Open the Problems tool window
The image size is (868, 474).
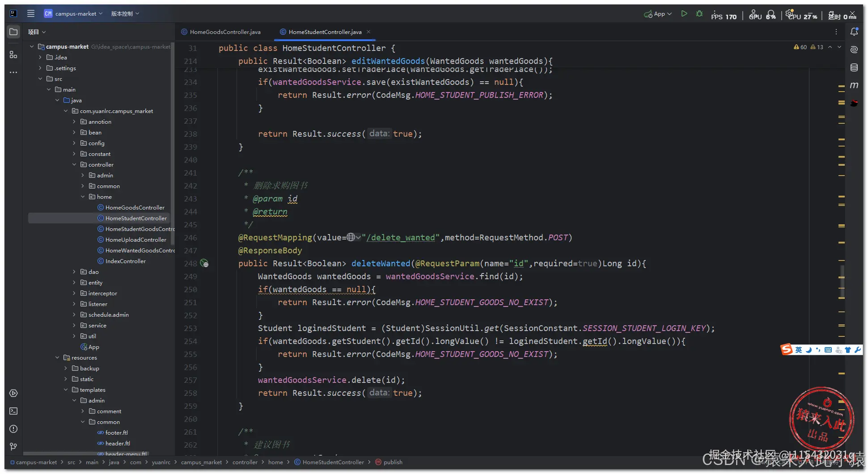(13, 429)
